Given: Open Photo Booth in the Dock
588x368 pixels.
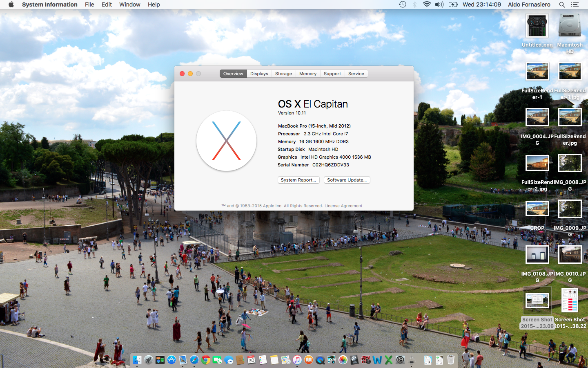Looking at the screenshot, I should pyautogui.click(x=366, y=360).
